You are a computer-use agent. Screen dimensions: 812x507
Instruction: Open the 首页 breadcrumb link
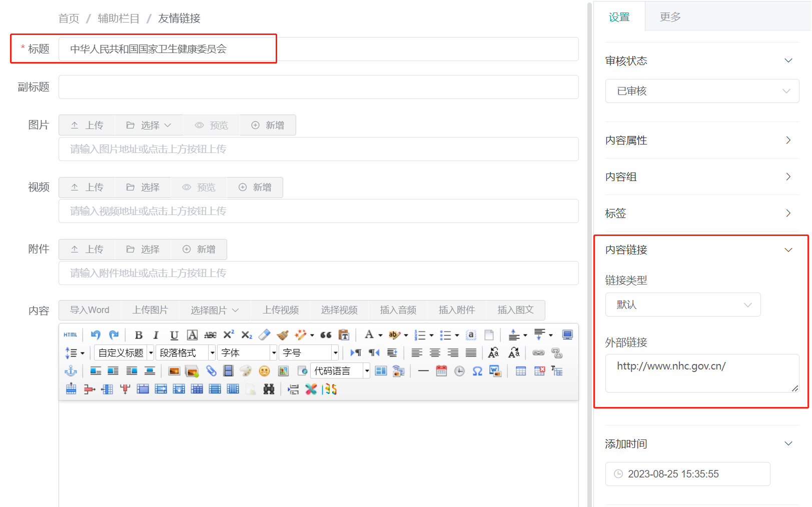(68, 18)
